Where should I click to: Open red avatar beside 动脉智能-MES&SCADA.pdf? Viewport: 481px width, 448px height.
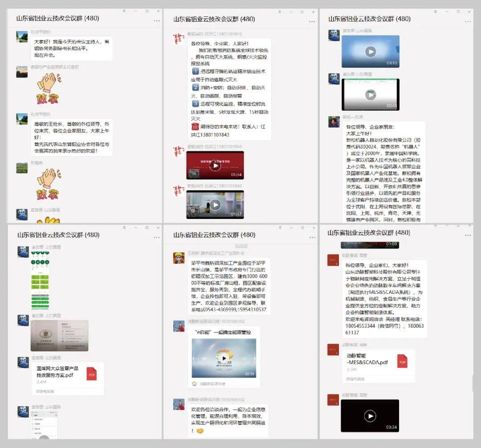(x=333, y=349)
